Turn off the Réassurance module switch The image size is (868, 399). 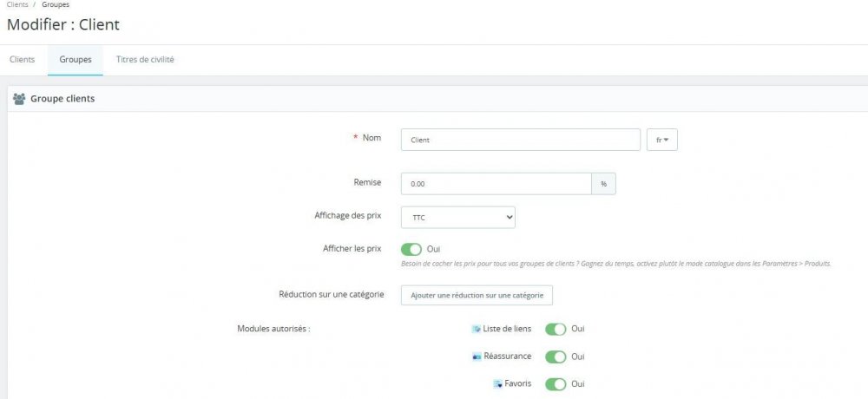(556, 357)
